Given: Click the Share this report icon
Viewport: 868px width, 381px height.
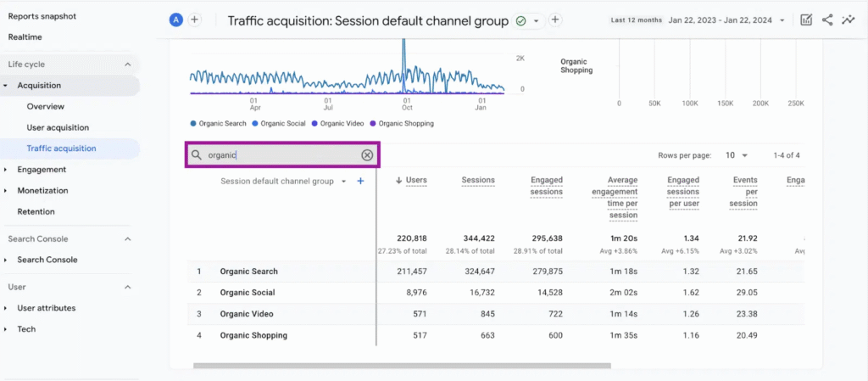Looking at the screenshot, I should click(827, 20).
